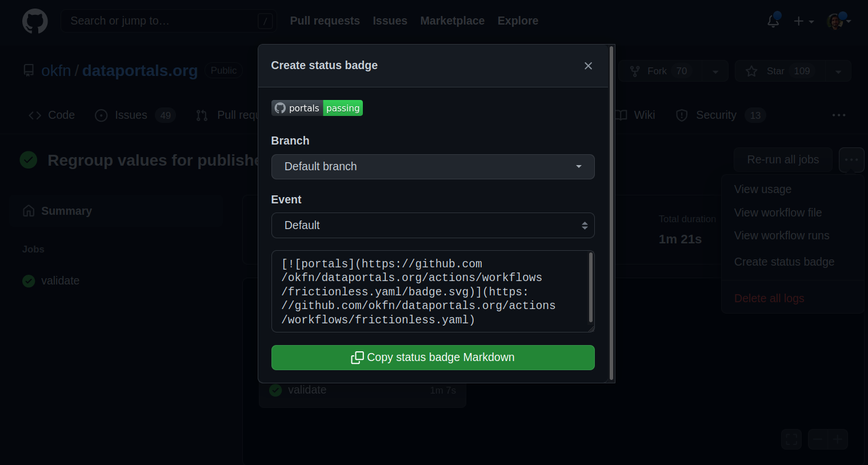This screenshot has height=465, width=868.
Task: Click the search or jump to field
Action: 169,21
